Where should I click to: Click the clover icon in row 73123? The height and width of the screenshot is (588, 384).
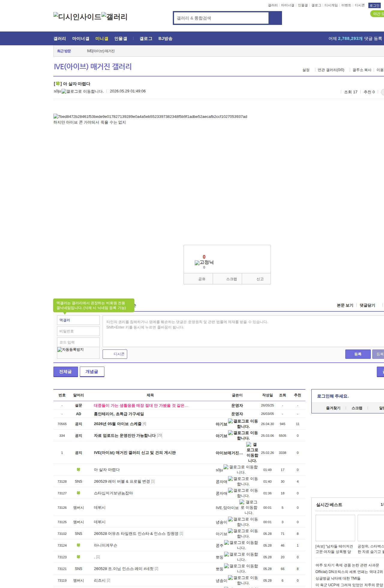[x=79, y=557]
